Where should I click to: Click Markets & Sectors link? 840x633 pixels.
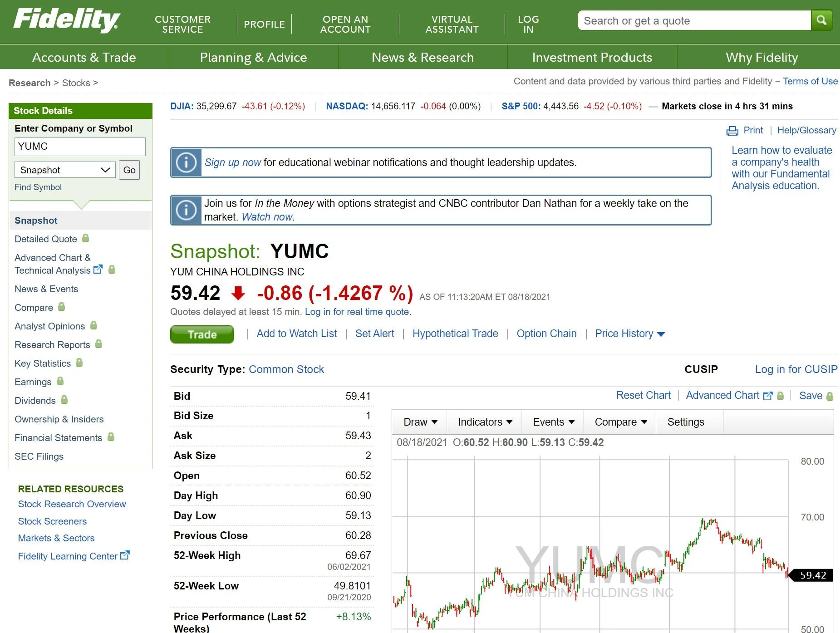(56, 538)
